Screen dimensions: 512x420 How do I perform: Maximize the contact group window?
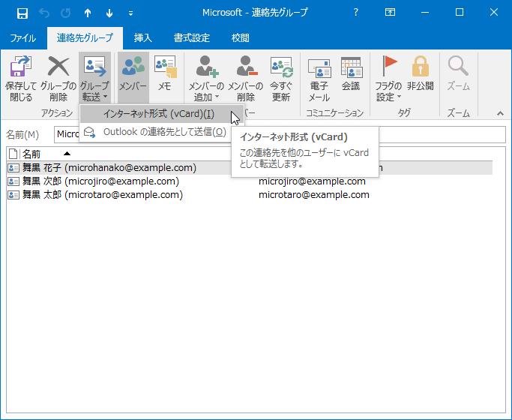coord(460,13)
